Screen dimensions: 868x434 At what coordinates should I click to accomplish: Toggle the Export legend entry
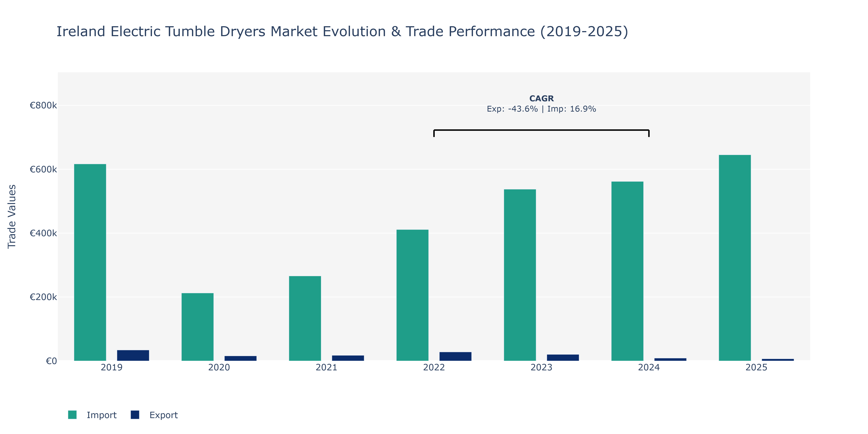click(154, 415)
